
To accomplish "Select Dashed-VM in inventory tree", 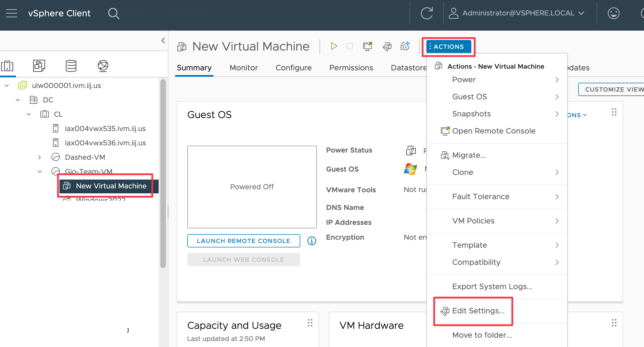I will (85, 157).
